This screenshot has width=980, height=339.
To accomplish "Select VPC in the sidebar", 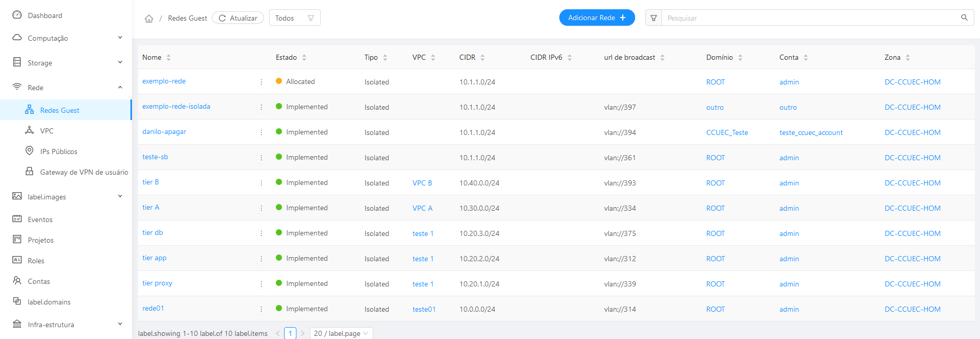I will pyautogui.click(x=47, y=131).
